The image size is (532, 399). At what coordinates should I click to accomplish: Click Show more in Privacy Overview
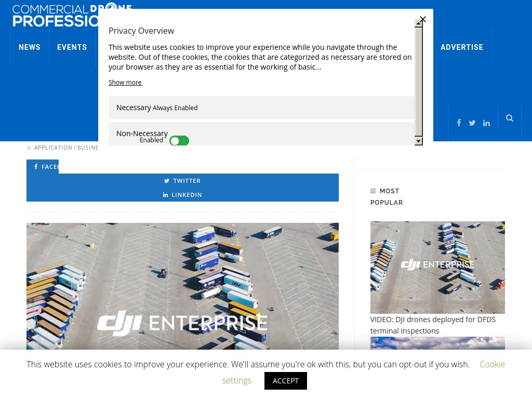click(125, 83)
